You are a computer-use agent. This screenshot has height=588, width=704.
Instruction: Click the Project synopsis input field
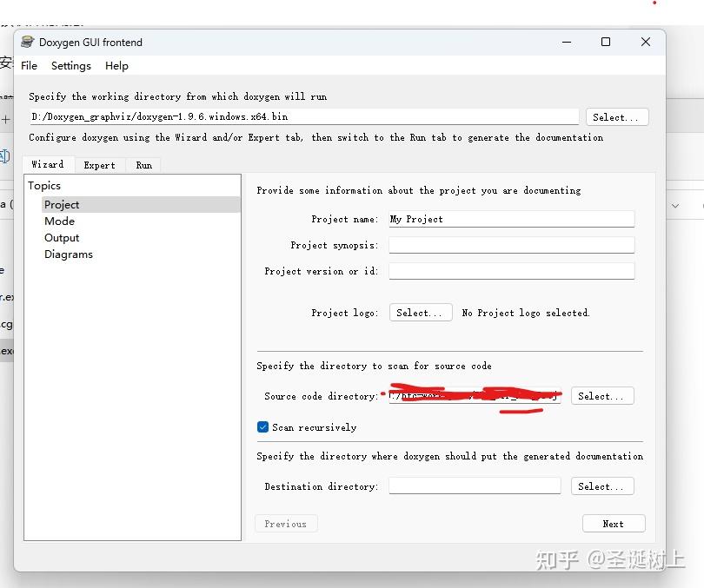coord(511,245)
